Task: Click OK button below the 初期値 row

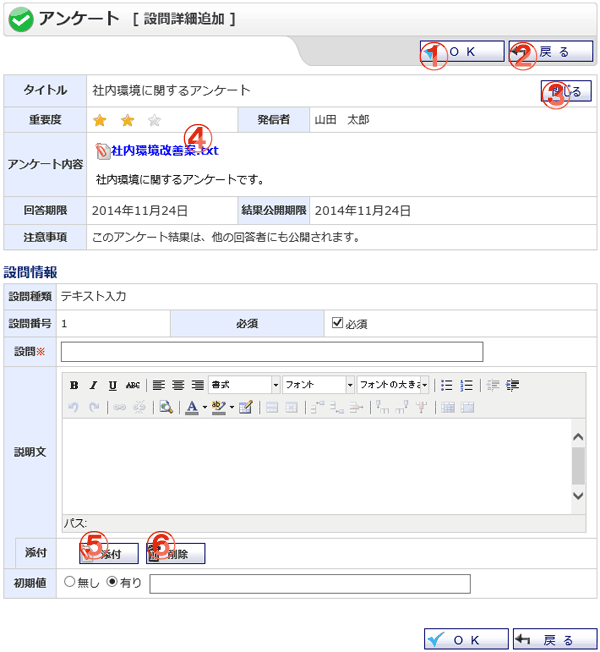Action: 466,639
